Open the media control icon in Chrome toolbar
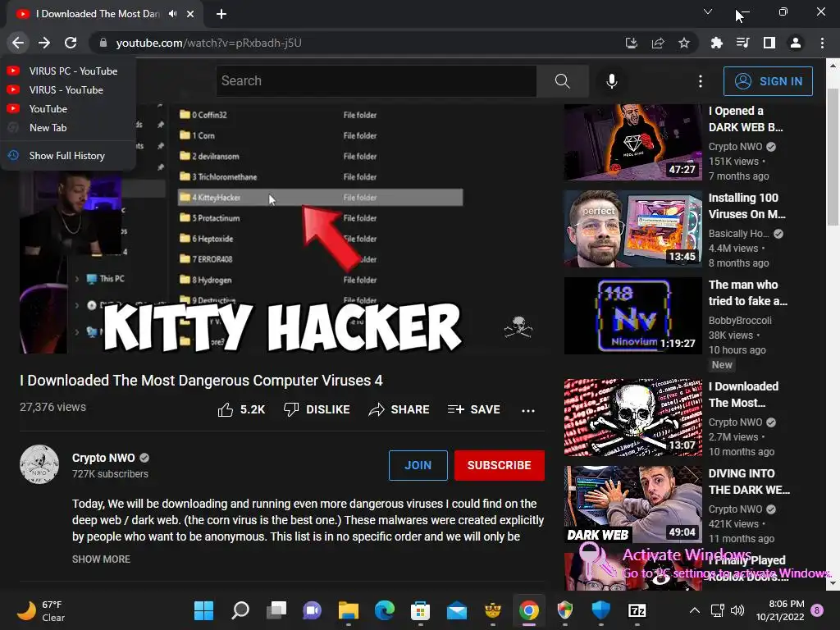The height and width of the screenshot is (630, 840). coord(742,43)
